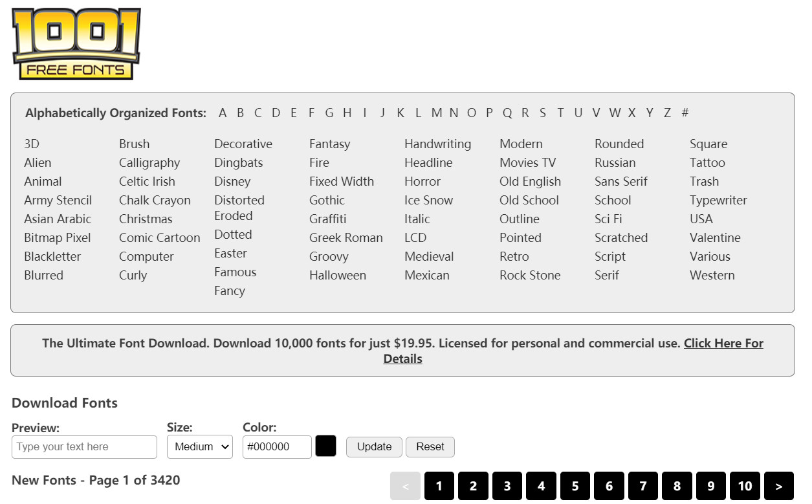Open the Square fonts category

(708, 144)
